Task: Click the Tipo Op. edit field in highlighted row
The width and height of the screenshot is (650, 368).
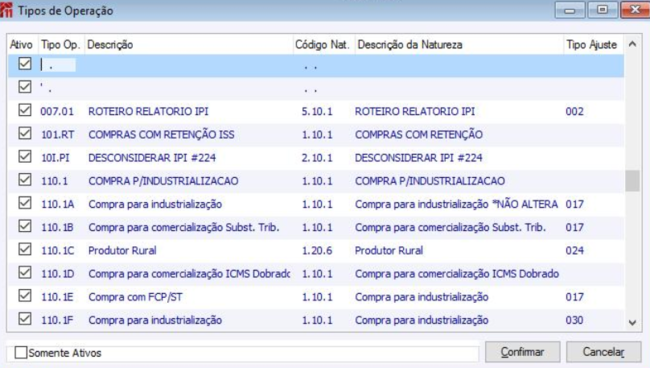Action: click(58, 65)
